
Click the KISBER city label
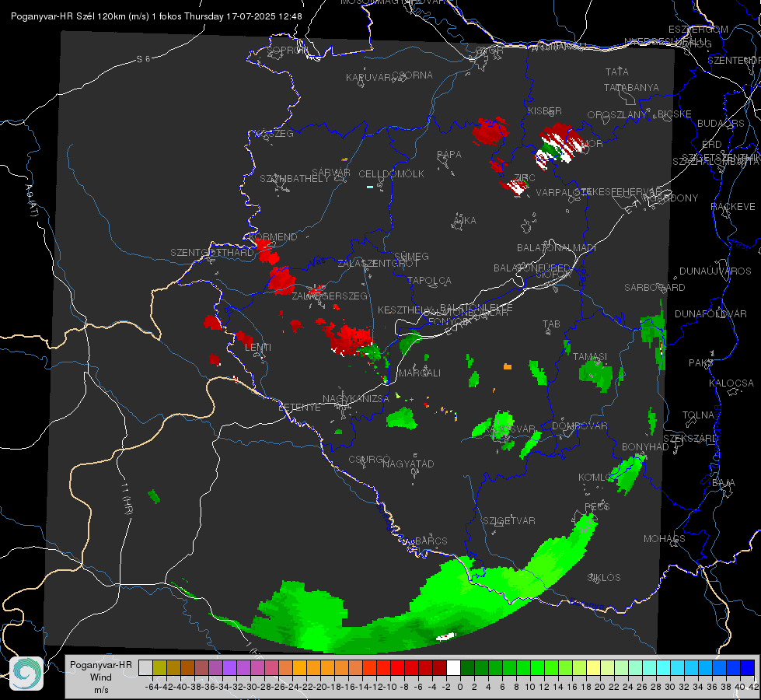(x=545, y=110)
